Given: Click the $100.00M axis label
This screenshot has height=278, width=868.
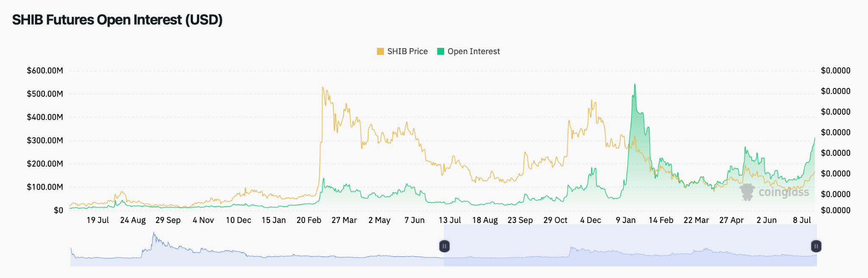Looking at the screenshot, I should (x=45, y=187).
